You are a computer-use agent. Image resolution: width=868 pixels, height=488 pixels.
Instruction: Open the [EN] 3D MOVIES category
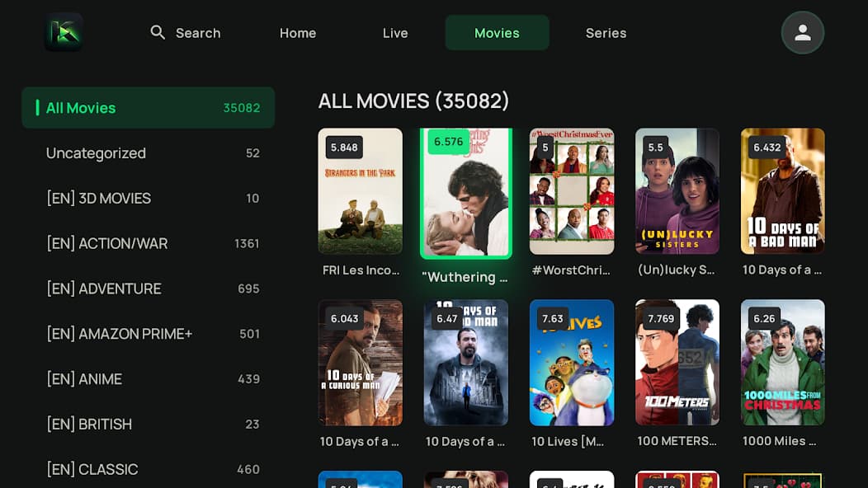(149, 198)
